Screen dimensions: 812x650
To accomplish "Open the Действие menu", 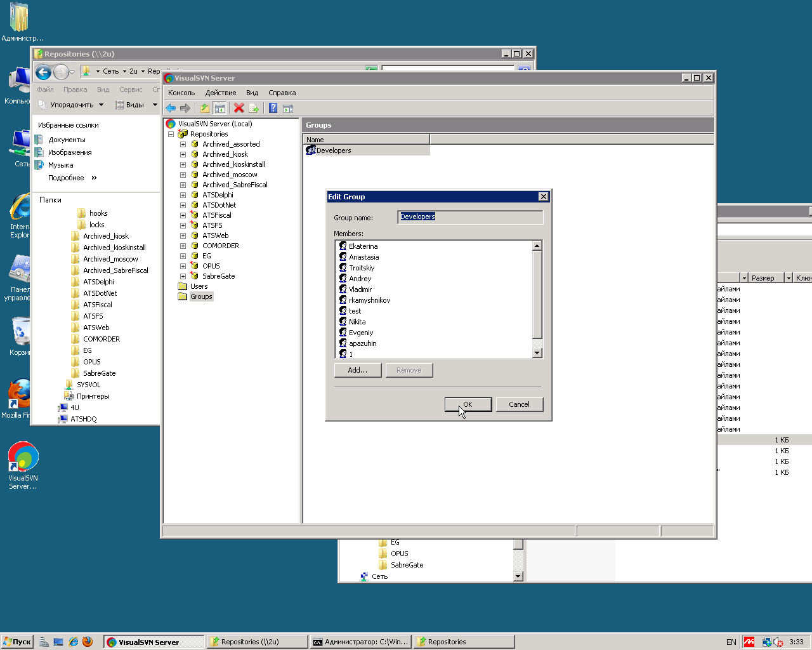I will tap(221, 93).
